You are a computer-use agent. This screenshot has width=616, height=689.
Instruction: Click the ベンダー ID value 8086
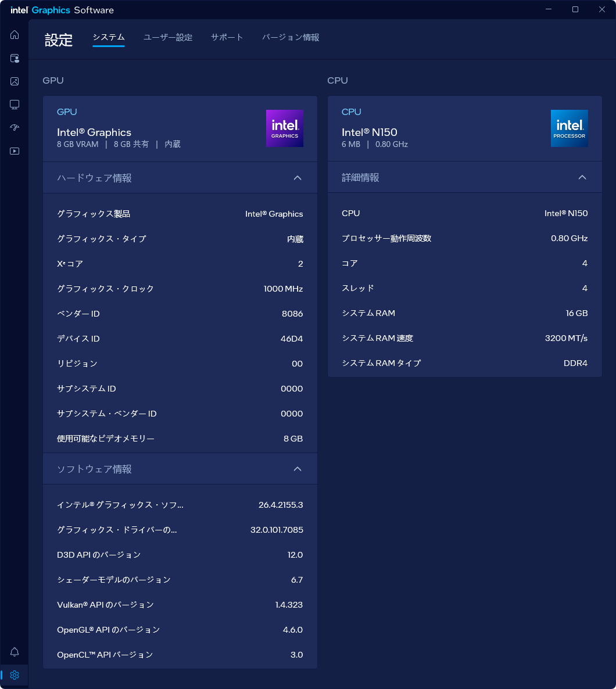coord(292,314)
